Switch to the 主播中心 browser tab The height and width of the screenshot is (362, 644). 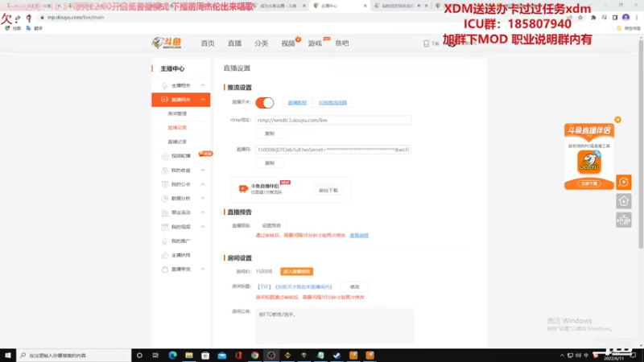(x=339, y=6)
